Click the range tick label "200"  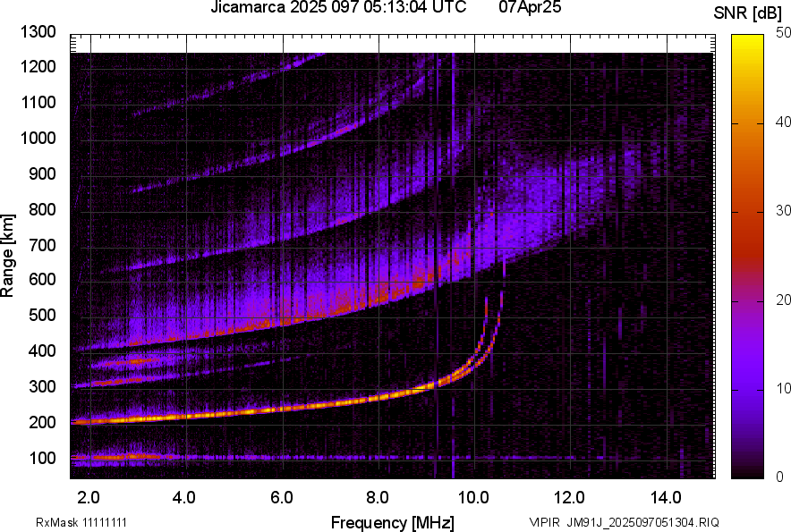tap(42, 422)
